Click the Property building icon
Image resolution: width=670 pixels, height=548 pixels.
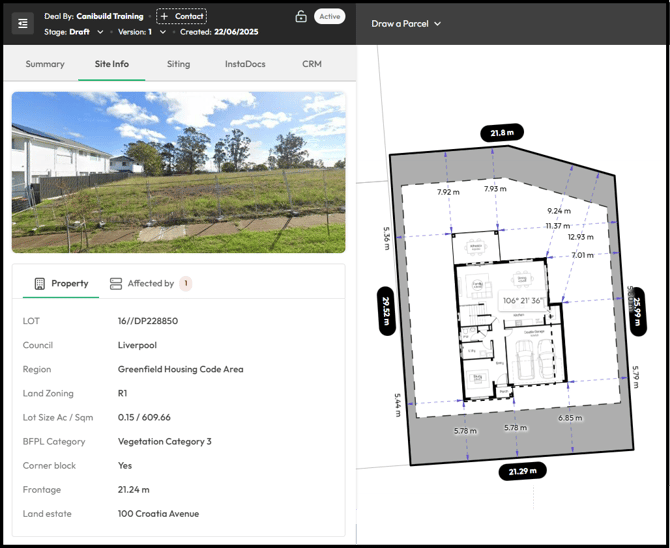[40, 284]
